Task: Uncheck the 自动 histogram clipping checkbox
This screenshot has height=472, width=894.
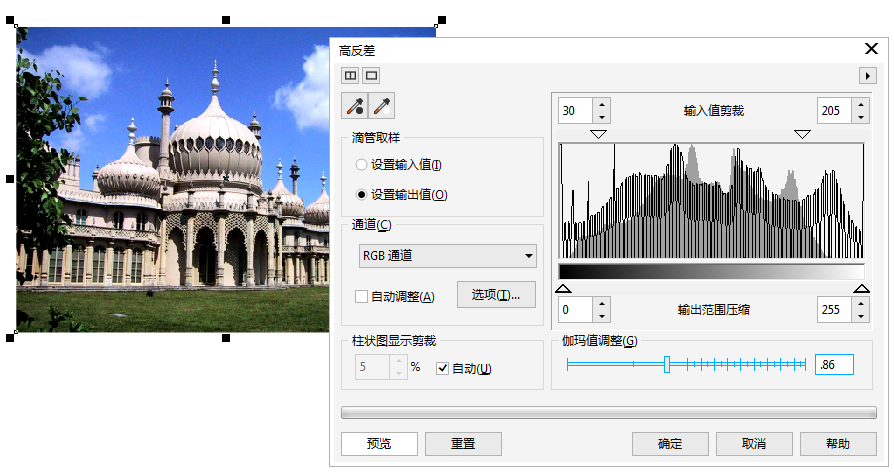Action: [443, 369]
